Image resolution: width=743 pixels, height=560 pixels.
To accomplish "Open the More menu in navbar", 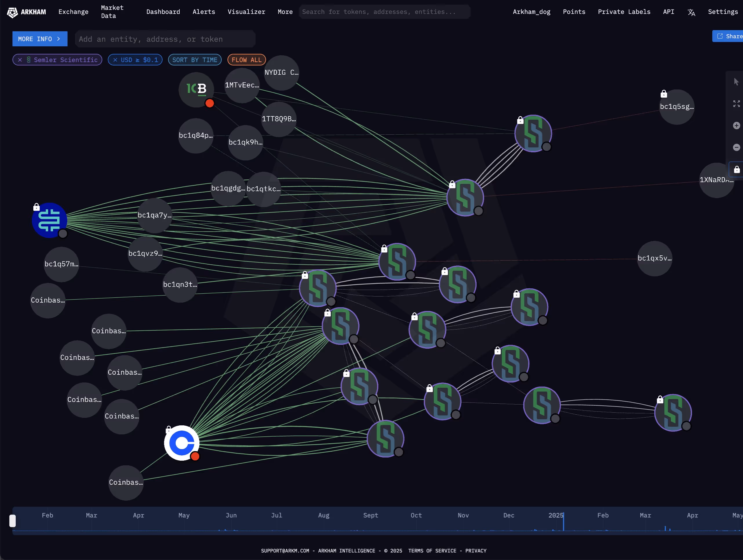I will pos(285,12).
